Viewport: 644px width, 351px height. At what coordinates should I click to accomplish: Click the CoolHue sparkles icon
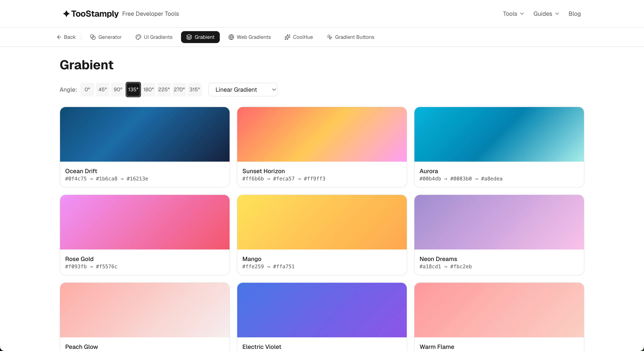pos(287,37)
